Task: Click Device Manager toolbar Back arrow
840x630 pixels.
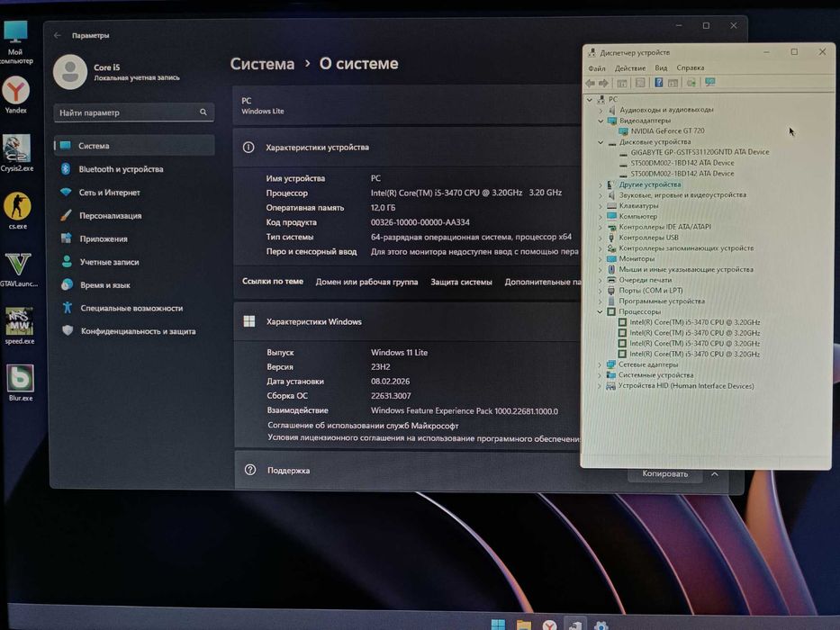Action: point(591,83)
